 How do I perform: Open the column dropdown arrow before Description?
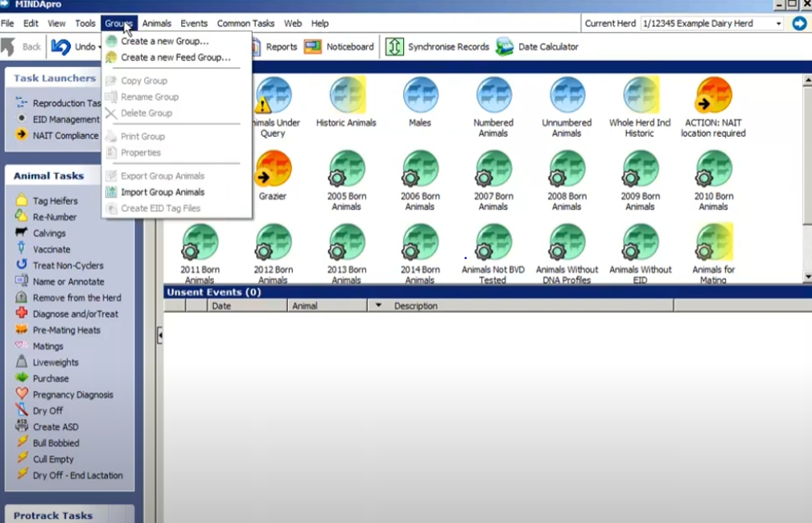pyautogui.click(x=378, y=306)
